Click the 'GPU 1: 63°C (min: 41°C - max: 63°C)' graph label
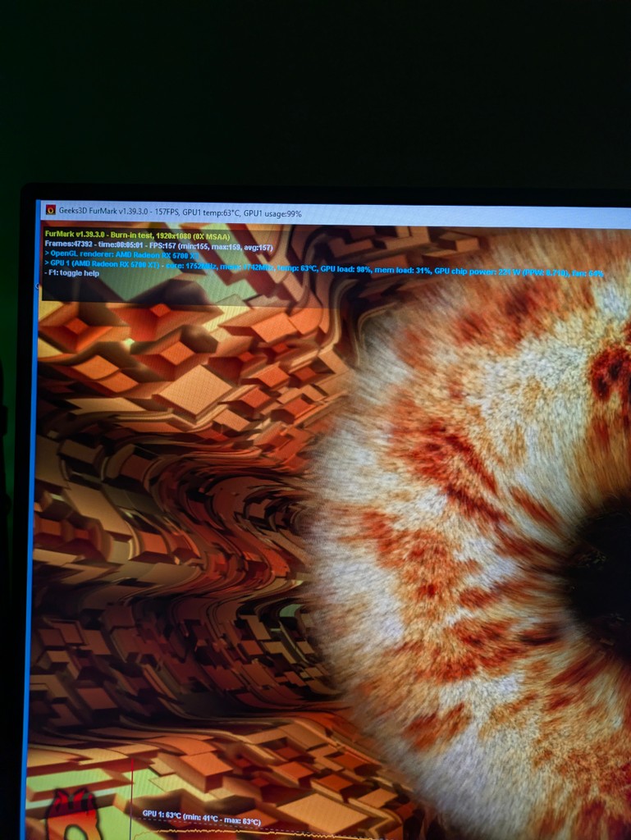This screenshot has width=631, height=840. point(201,818)
